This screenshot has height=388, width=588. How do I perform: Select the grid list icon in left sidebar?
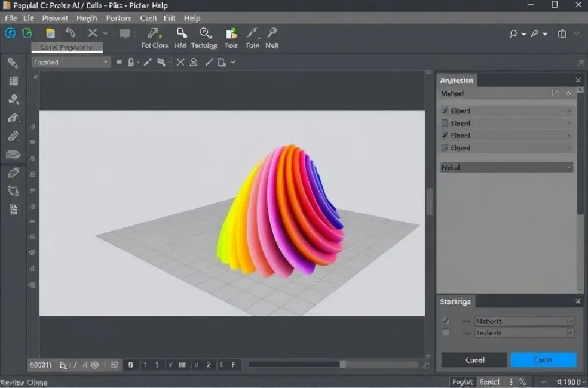(x=13, y=81)
